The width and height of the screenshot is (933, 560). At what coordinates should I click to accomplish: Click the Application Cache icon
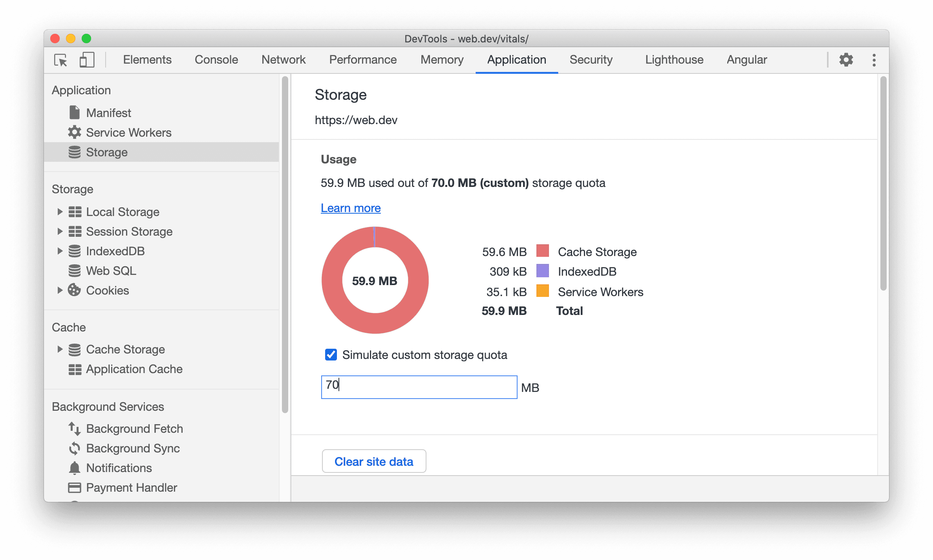pyautogui.click(x=75, y=369)
